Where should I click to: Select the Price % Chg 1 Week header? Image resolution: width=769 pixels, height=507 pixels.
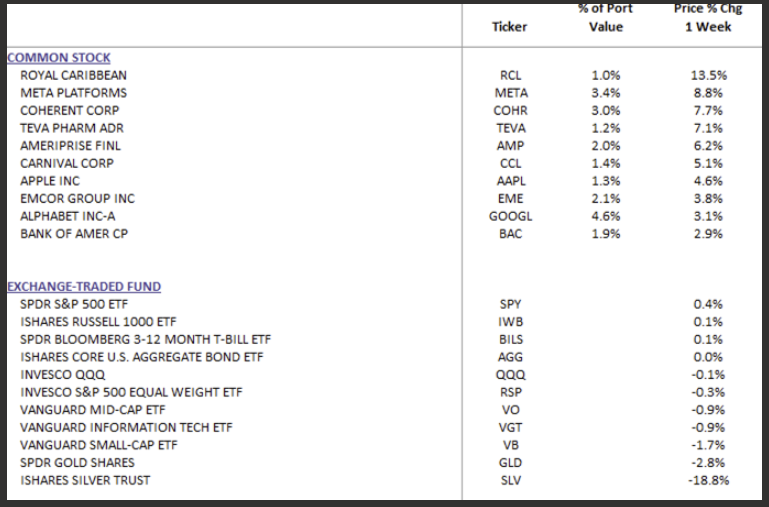708,18
